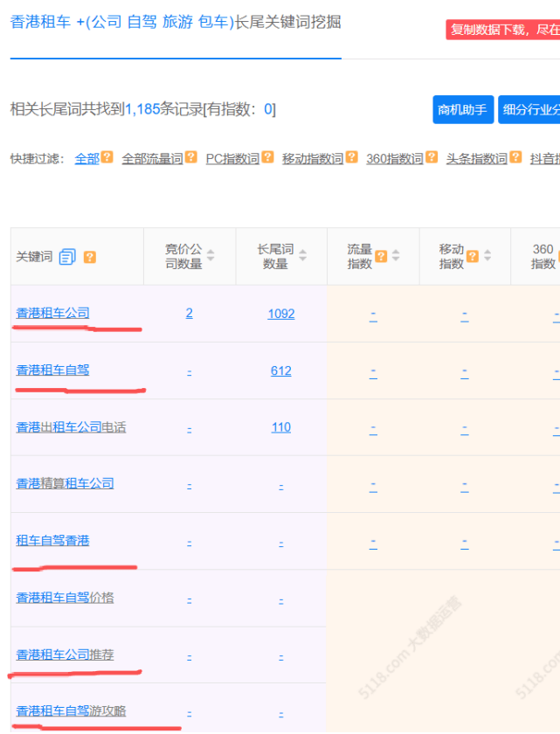Image resolution: width=560 pixels, height=734 pixels.
Task: Open keyword link 香港租车公司推荐
Action: pyautogui.click(x=65, y=654)
